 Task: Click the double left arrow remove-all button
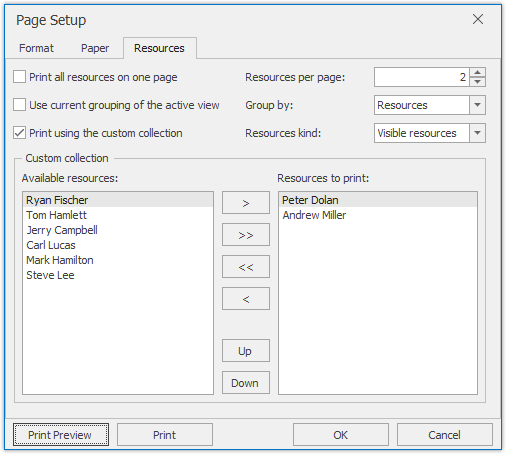(x=246, y=267)
